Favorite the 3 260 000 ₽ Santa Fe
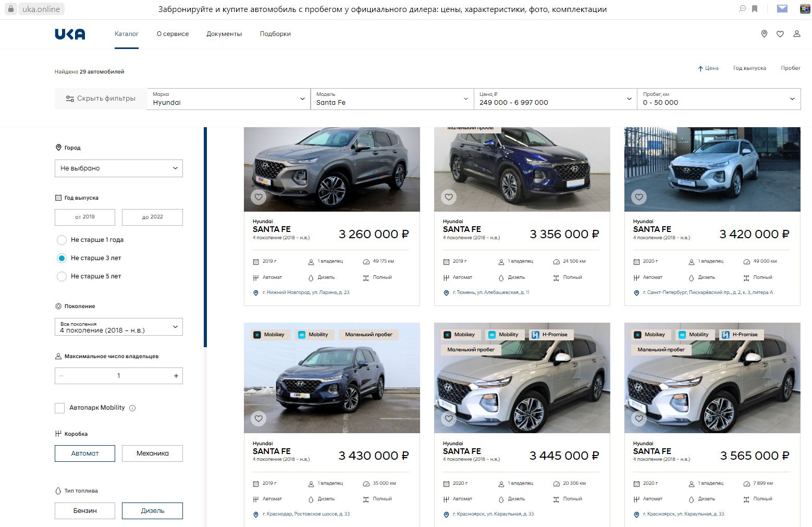This screenshot has width=812, height=527. click(x=259, y=197)
